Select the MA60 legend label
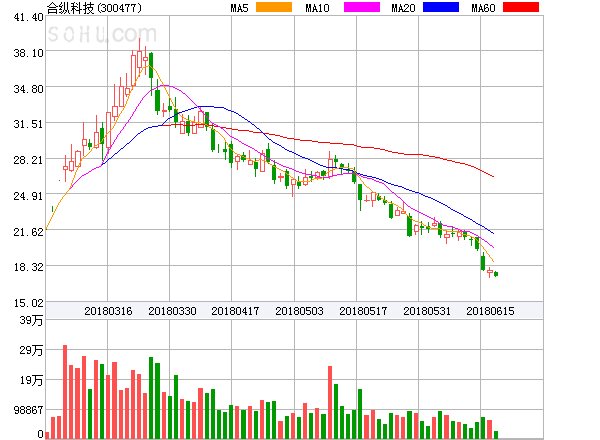This screenshot has width=600, height=440. point(483,8)
